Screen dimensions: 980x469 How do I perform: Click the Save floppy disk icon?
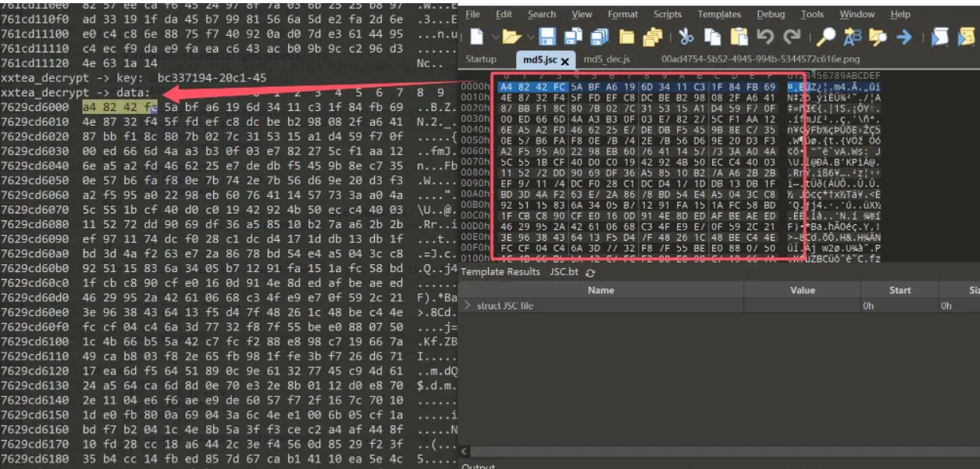click(547, 36)
